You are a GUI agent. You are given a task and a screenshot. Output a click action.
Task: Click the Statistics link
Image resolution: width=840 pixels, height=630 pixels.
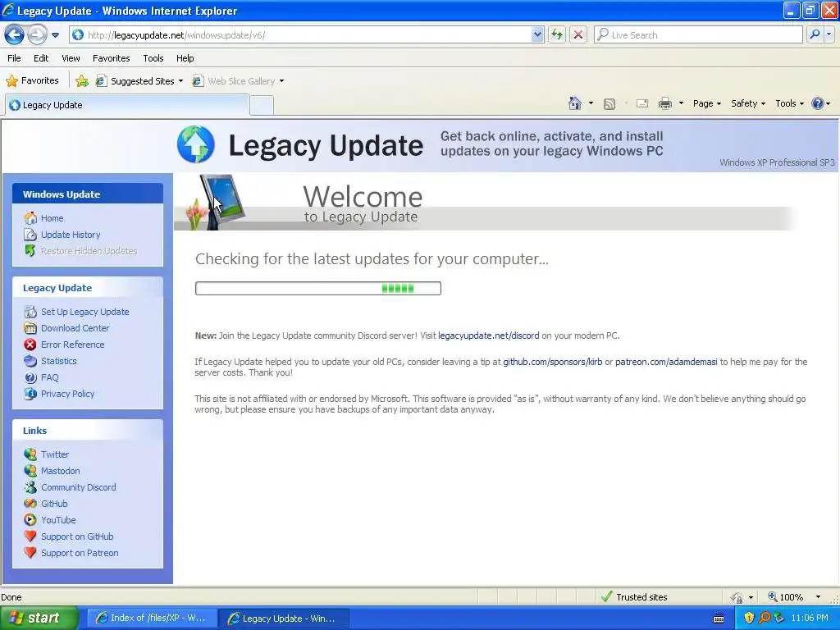[x=59, y=361]
